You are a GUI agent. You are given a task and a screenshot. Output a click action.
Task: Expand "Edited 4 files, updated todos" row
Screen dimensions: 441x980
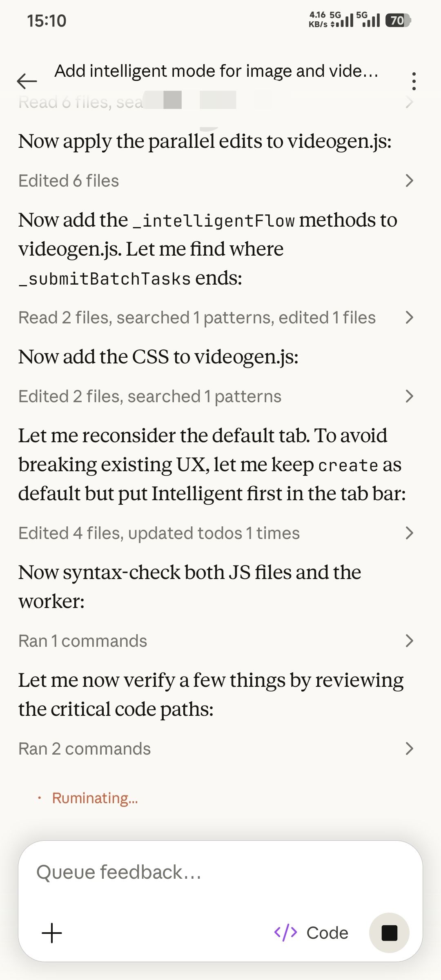[409, 533]
